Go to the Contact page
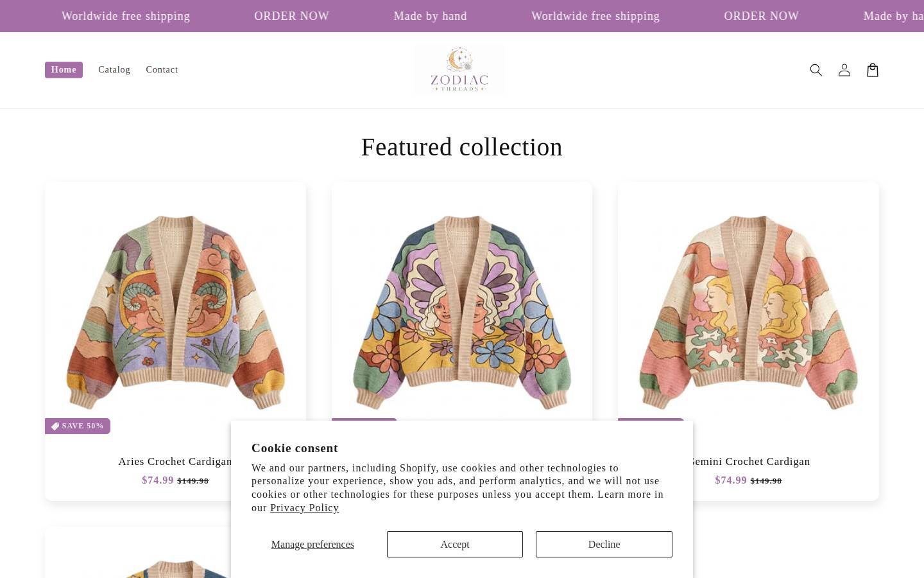Image resolution: width=924 pixels, height=578 pixels. pyautogui.click(x=162, y=70)
